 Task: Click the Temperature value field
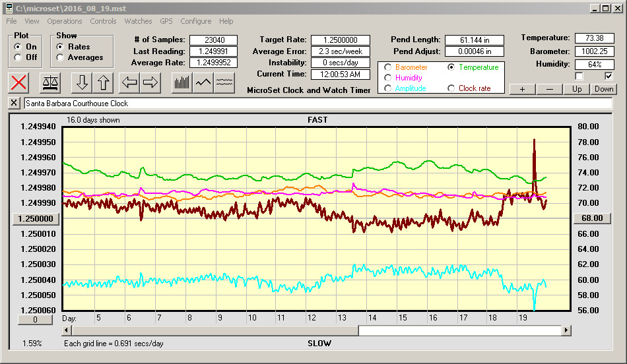[x=594, y=38]
